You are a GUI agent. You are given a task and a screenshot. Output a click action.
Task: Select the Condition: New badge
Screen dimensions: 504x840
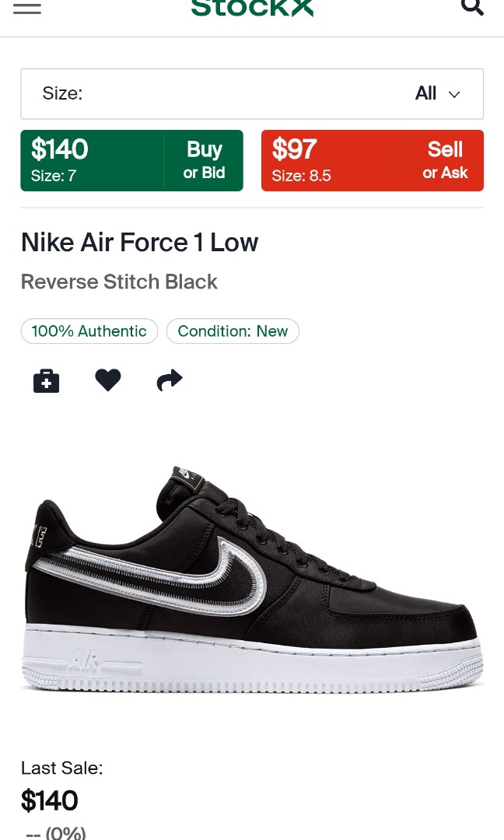click(232, 331)
